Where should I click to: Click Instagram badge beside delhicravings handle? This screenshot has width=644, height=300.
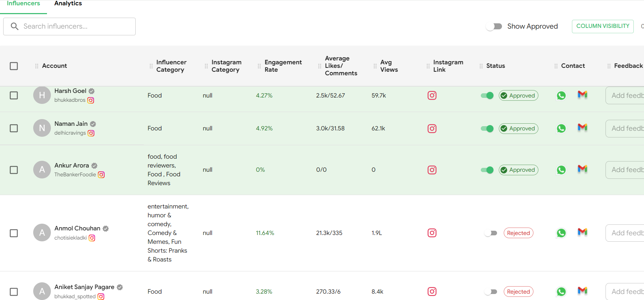coord(91,133)
